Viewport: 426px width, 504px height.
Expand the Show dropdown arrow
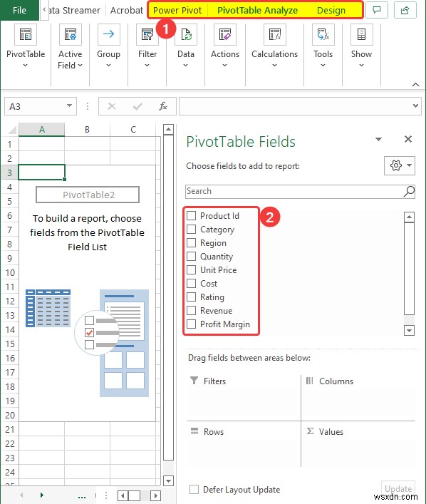pyautogui.click(x=361, y=66)
